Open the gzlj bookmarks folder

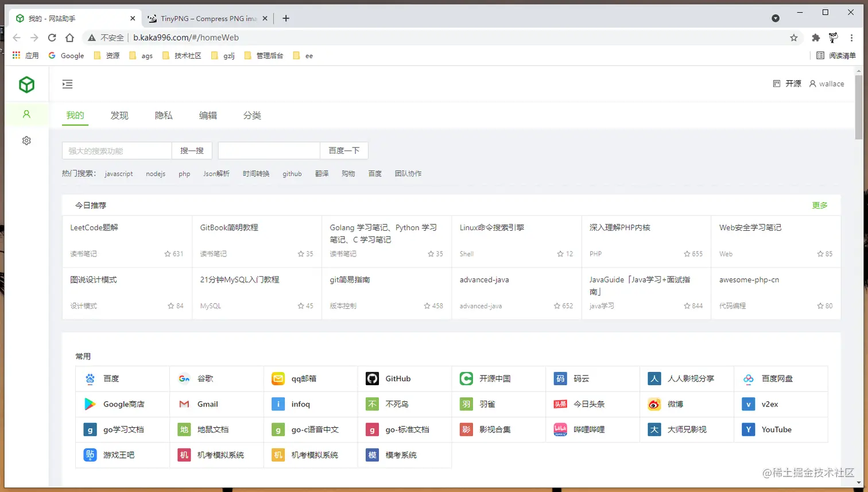coord(223,56)
